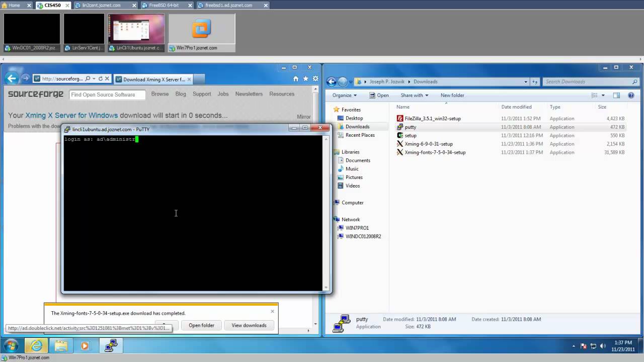Toggle Explorer preview pane icon
644x362 pixels.
pyautogui.click(x=616, y=95)
